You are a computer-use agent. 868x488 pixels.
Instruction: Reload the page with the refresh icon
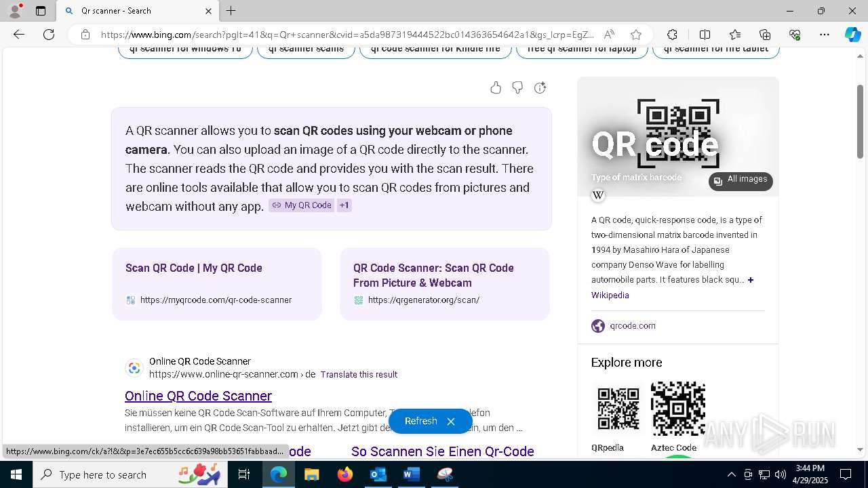click(49, 35)
